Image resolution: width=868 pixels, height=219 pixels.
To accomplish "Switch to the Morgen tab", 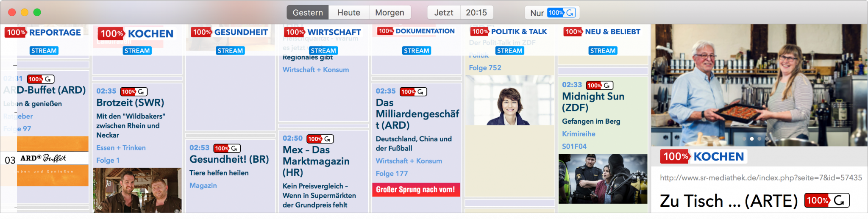I will coord(389,13).
